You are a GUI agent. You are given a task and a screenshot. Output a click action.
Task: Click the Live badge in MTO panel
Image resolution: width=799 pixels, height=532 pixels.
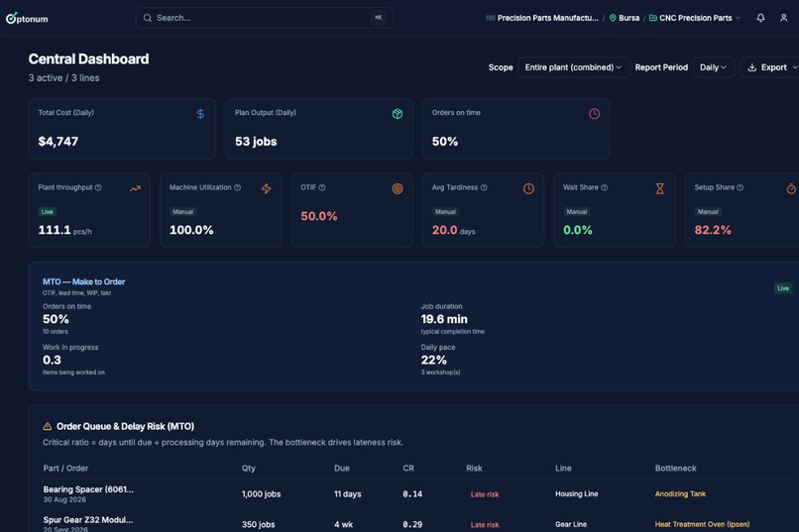(783, 288)
